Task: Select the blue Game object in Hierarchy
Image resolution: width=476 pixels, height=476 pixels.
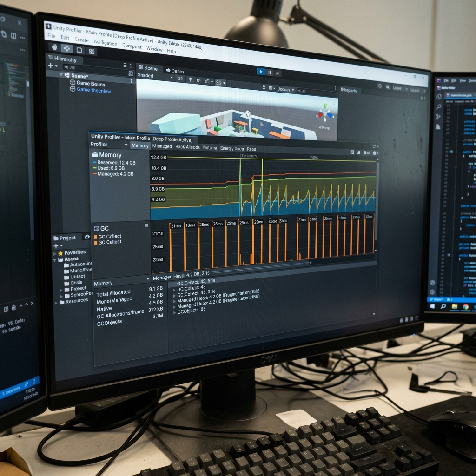Action: [93, 90]
